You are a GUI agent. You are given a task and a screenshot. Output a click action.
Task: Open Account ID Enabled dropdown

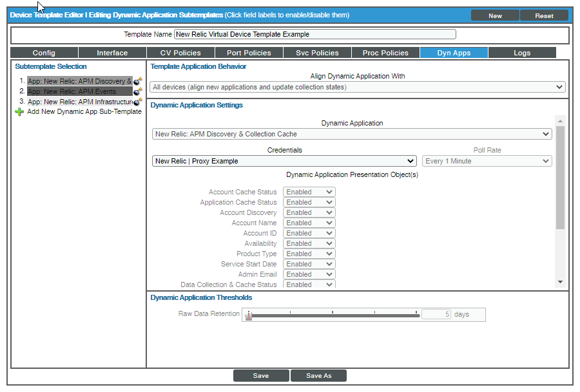(x=309, y=233)
